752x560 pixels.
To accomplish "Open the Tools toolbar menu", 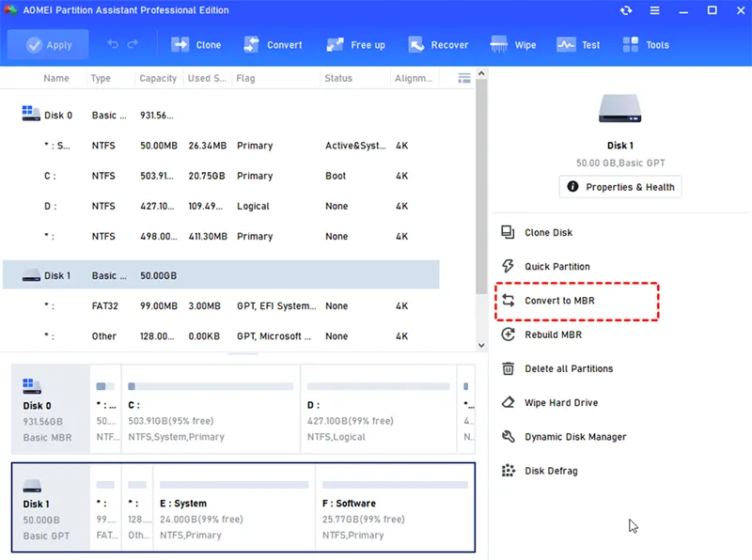I will 646,44.
